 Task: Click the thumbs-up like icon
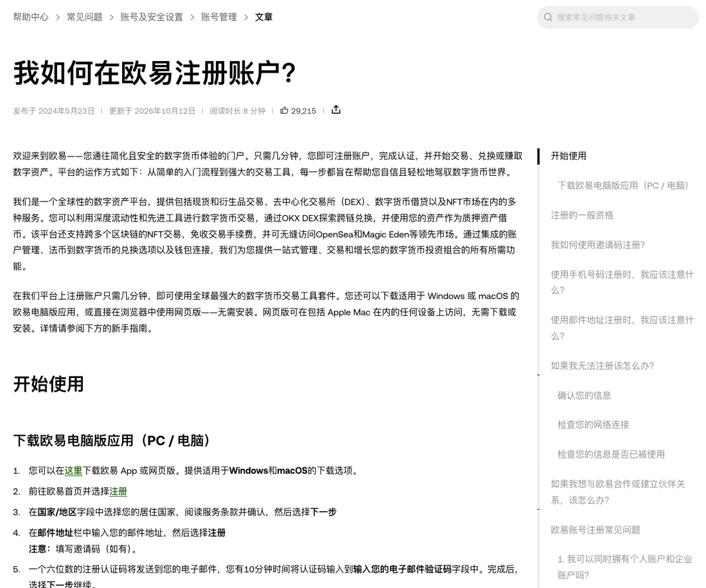[x=284, y=110]
